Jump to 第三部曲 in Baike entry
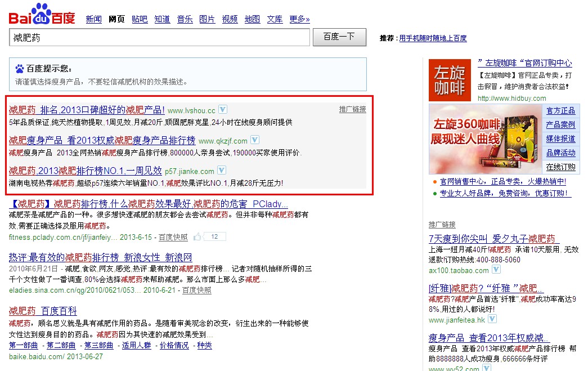The height and width of the screenshot is (371, 588). tap(99, 346)
